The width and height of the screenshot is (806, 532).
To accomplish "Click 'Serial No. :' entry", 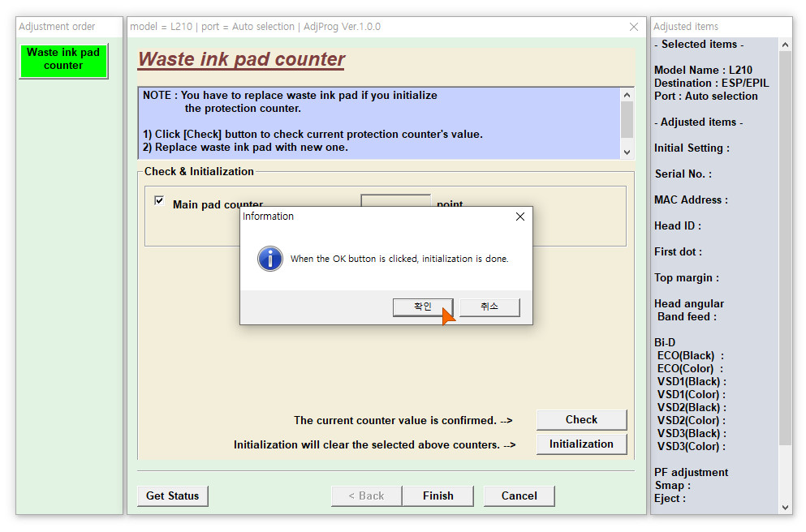I will (x=683, y=174).
